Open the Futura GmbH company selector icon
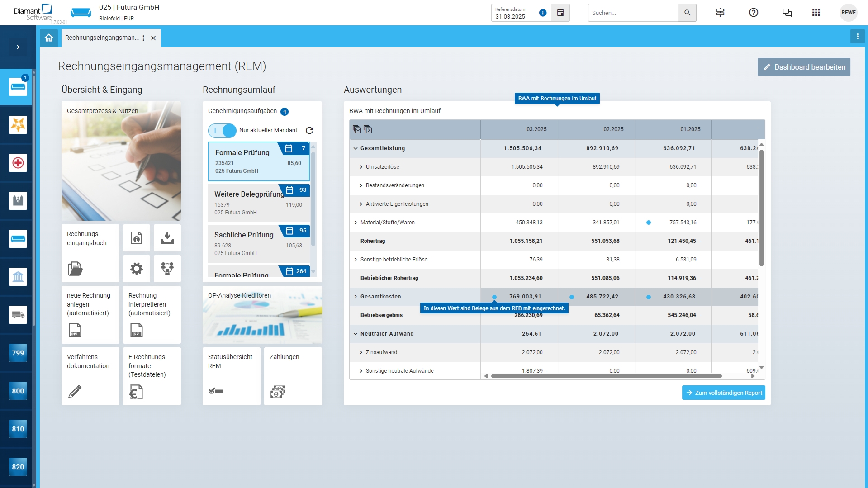The image size is (868, 488). coord(81,13)
